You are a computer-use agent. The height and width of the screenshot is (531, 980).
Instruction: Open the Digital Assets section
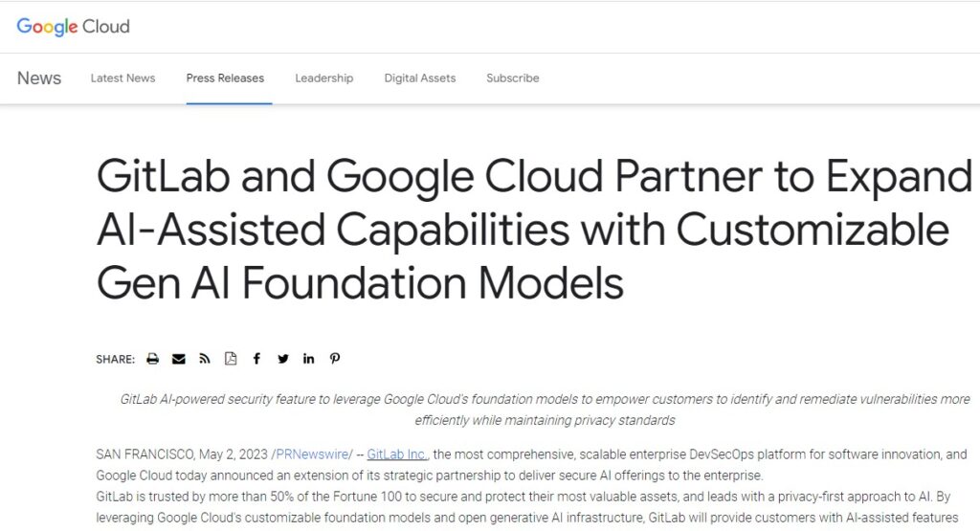tap(420, 78)
